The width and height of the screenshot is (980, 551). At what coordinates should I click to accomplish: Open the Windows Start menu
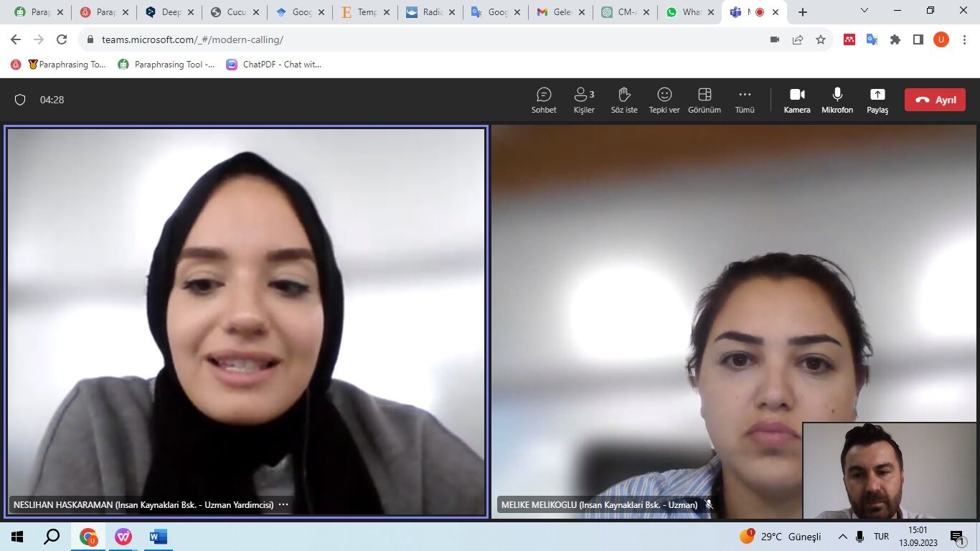[x=17, y=537]
